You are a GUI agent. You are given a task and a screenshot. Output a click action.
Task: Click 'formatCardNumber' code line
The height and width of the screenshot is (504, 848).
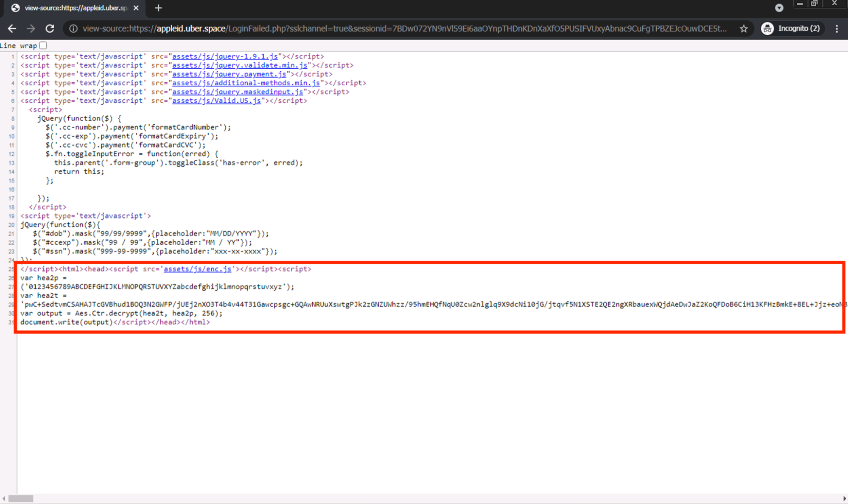click(x=138, y=127)
